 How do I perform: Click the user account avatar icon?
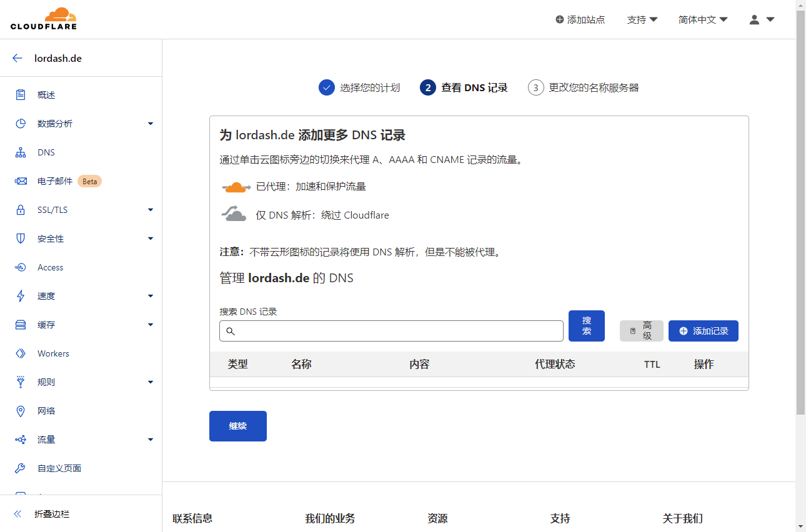coord(754,19)
